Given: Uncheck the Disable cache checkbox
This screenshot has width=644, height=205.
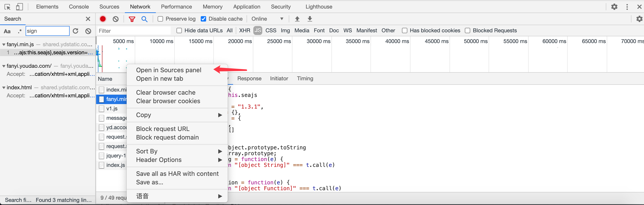Looking at the screenshot, I should (x=203, y=19).
